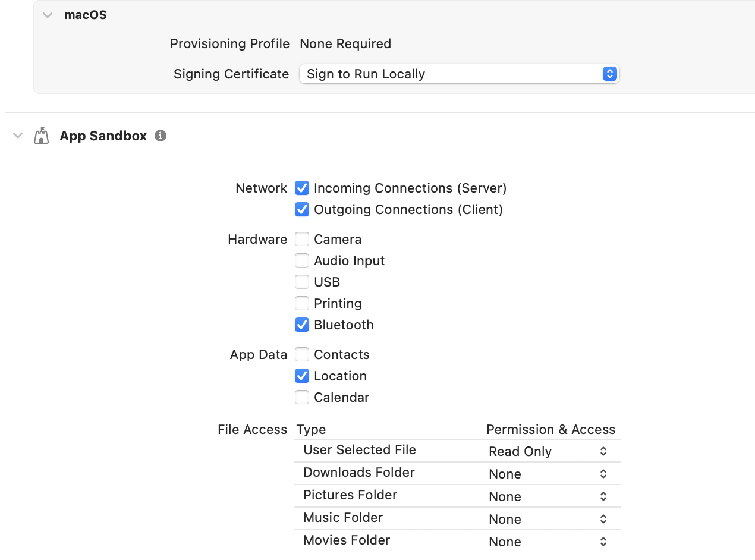
Task: Turn off Bluetooth access
Action: point(302,325)
